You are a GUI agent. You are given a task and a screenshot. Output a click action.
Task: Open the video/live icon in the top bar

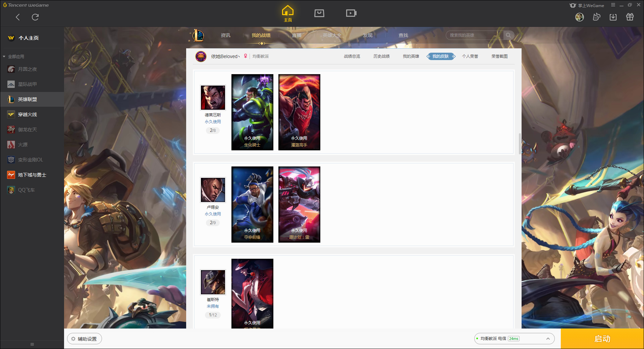coord(351,13)
